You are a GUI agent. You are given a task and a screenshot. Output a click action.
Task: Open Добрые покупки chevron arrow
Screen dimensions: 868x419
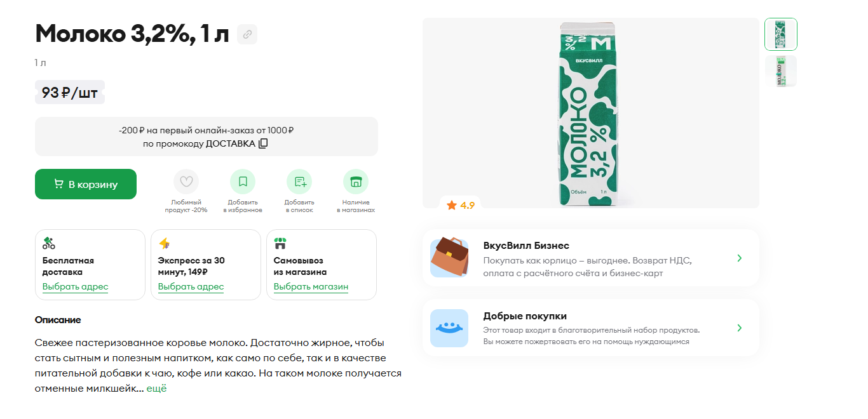[739, 328]
